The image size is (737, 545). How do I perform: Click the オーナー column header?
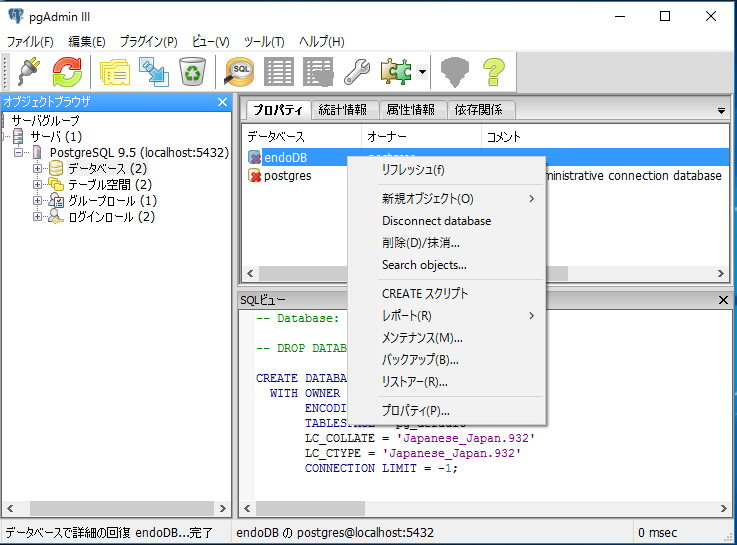coord(421,137)
